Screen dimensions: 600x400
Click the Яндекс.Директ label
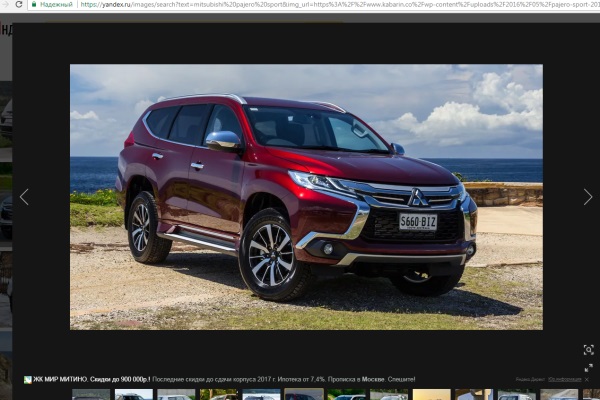[530, 380]
